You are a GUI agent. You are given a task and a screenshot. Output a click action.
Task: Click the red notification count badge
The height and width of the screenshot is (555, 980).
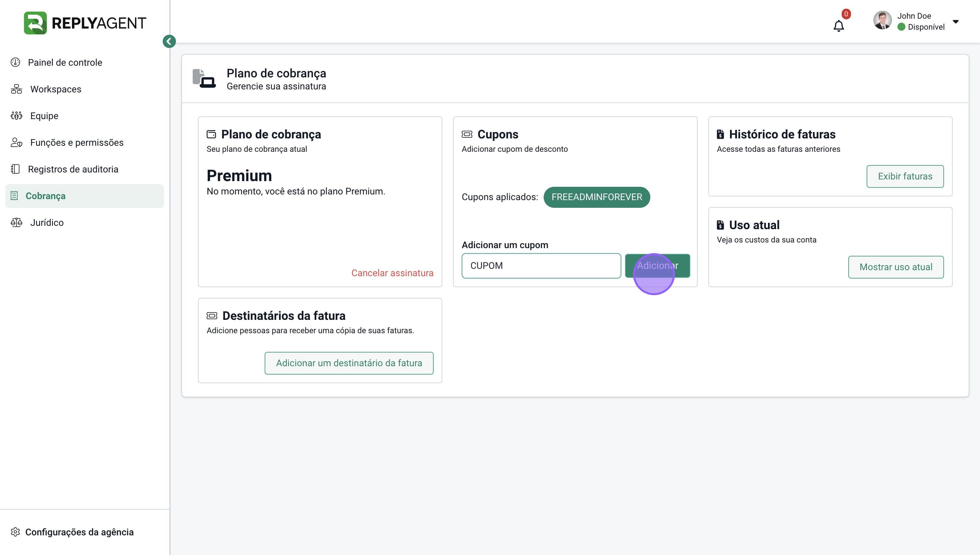[x=846, y=14]
